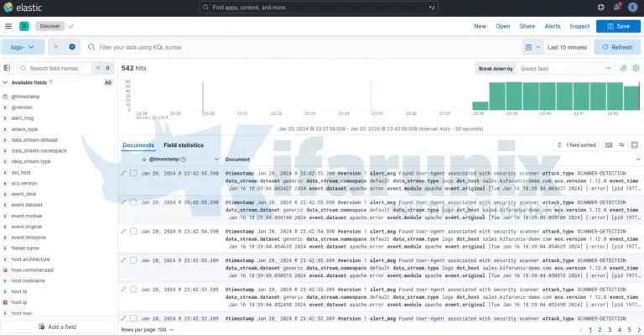Open the logs- data view dropdown

click(23, 47)
